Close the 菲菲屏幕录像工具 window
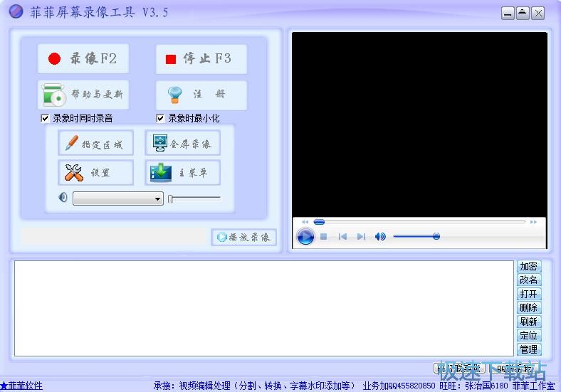Image resolution: width=561 pixels, height=392 pixels. tap(538, 14)
